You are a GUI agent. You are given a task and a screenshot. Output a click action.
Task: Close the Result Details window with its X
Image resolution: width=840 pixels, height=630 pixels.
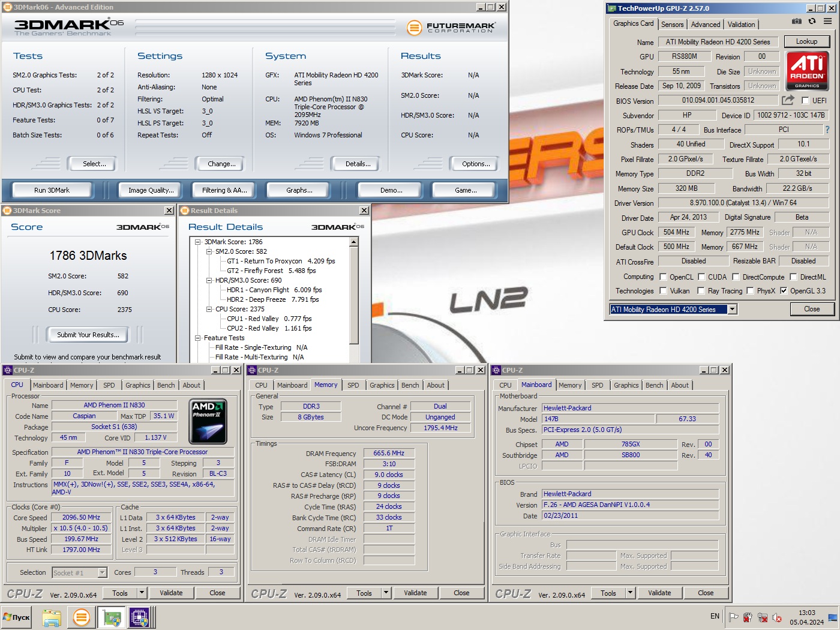point(364,211)
